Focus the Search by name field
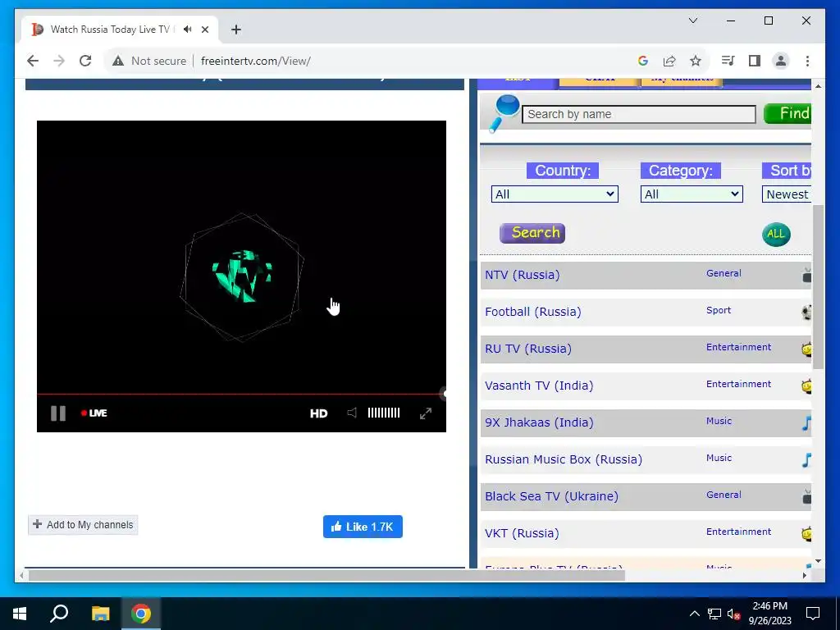 tap(638, 114)
